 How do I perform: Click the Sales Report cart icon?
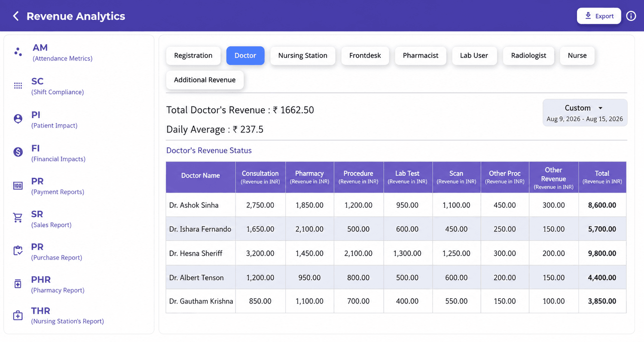[x=18, y=218]
